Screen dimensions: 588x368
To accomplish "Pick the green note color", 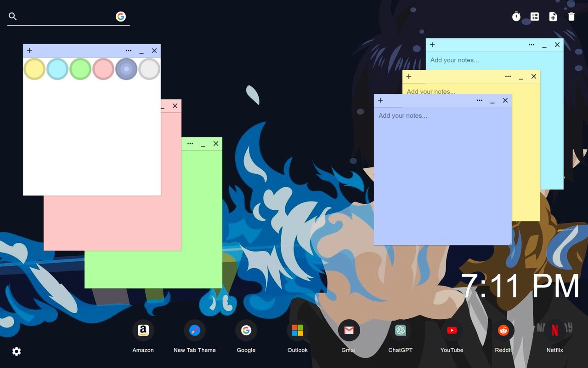I will click(x=80, y=69).
